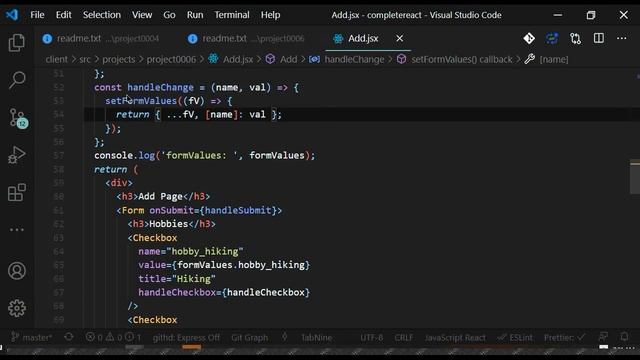This screenshot has height=360, width=640.
Task: Open the File menu
Action: tap(37, 15)
